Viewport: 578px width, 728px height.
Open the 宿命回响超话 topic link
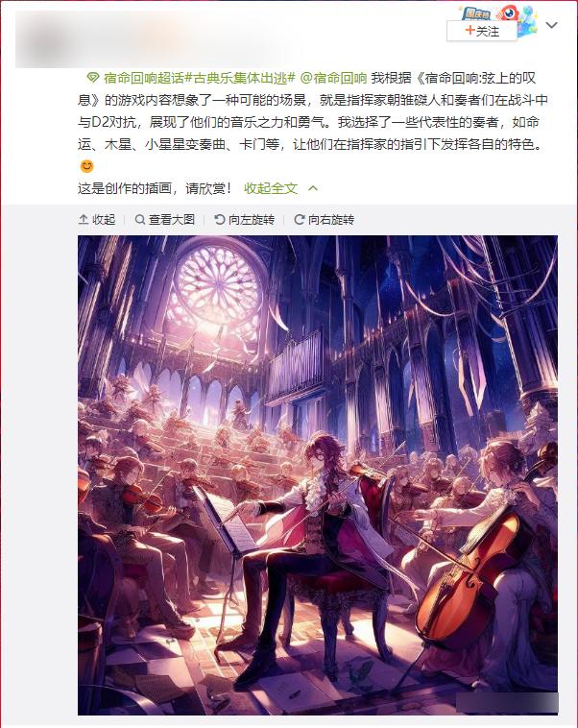[x=144, y=78]
